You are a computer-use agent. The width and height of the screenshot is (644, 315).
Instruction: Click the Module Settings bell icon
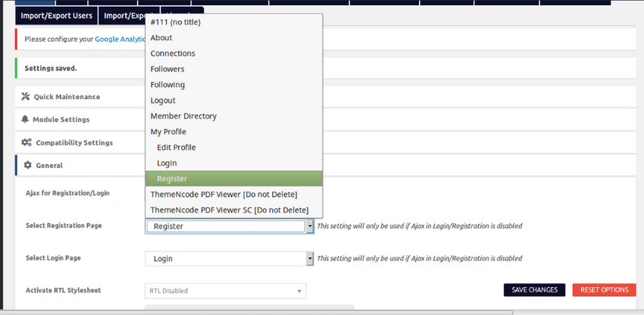pos(26,120)
